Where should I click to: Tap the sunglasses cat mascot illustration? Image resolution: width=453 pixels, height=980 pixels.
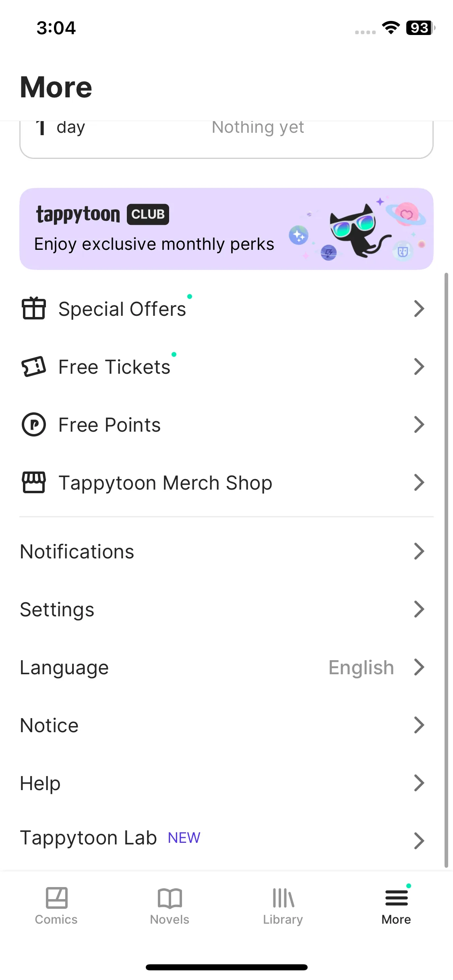coord(358,231)
